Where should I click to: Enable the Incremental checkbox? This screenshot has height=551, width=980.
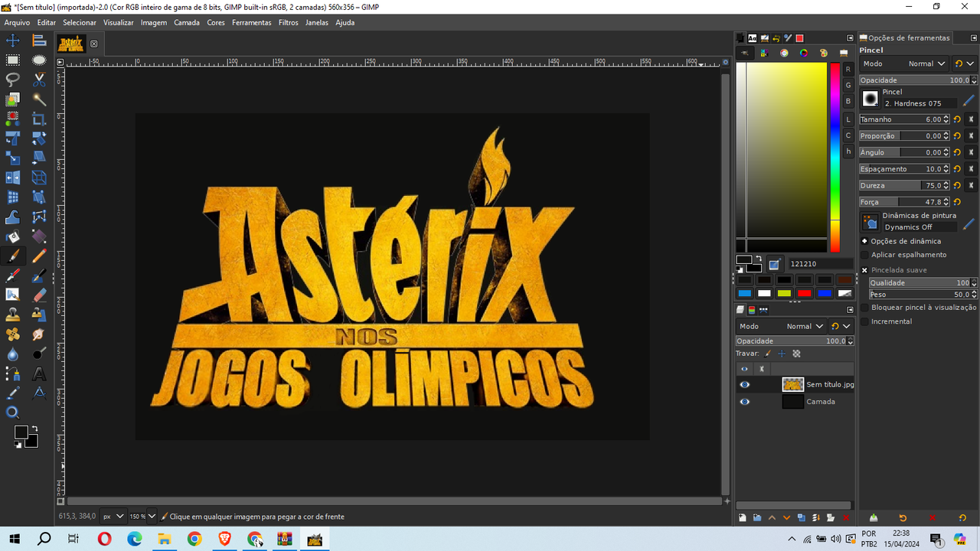click(865, 321)
